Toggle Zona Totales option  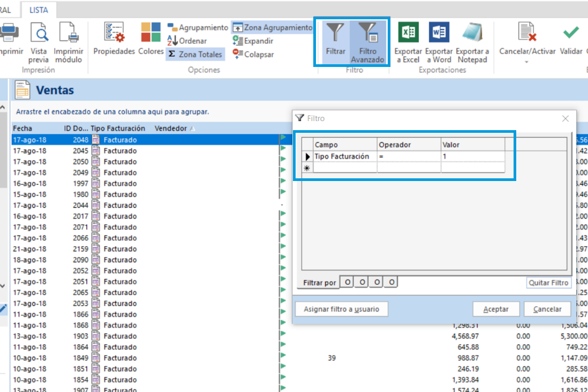point(195,54)
